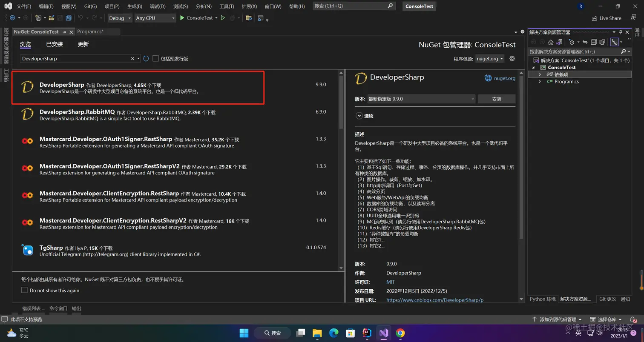Open the add to source control dropdown

point(558,319)
